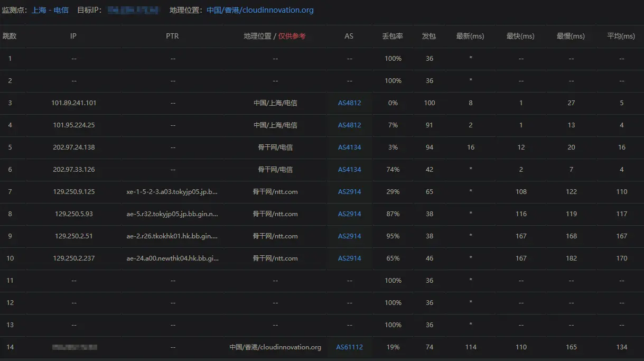
Task: Click the 仅供参考 red text in header
Action: pyautogui.click(x=292, y=36)
